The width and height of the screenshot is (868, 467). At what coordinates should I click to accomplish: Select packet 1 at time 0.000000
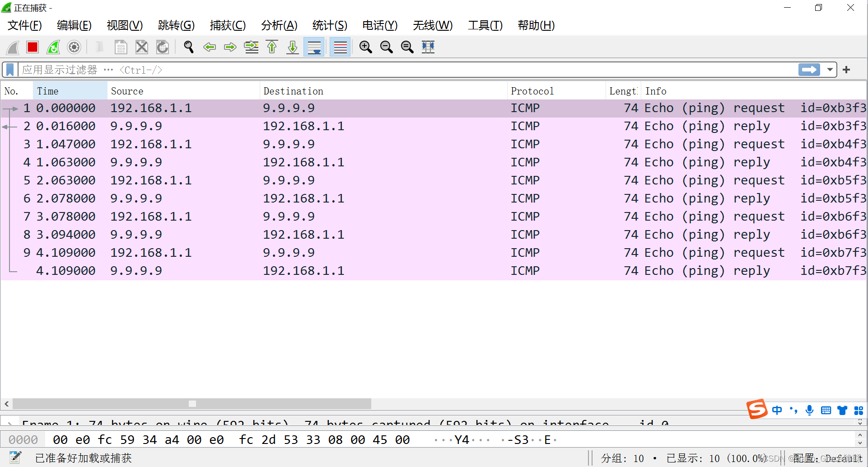[434, 108]
